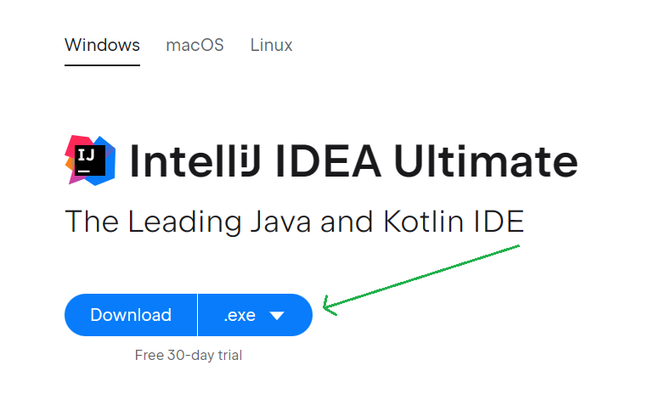Click the underline beneath the Windows tab

102,65
